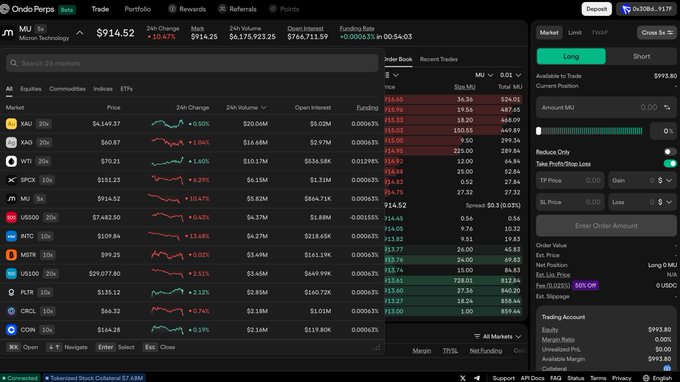The height and width of the screenshot is (382, 680).
Task: Sort the list by 24h Volume
Action: [246, 108]
